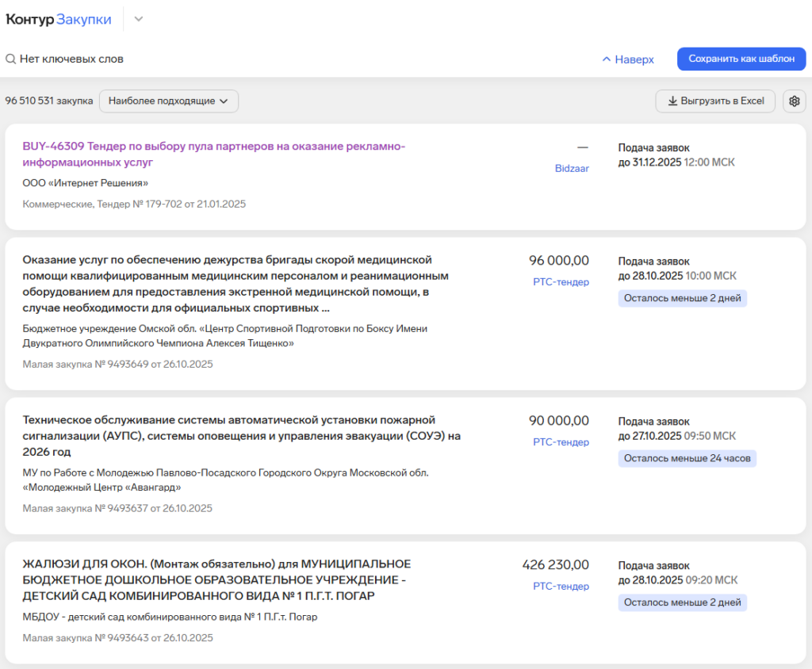Click the Сохранить как шаблон button
The height and width of the screenshot is (669, 812).
[x=741, y=59]
